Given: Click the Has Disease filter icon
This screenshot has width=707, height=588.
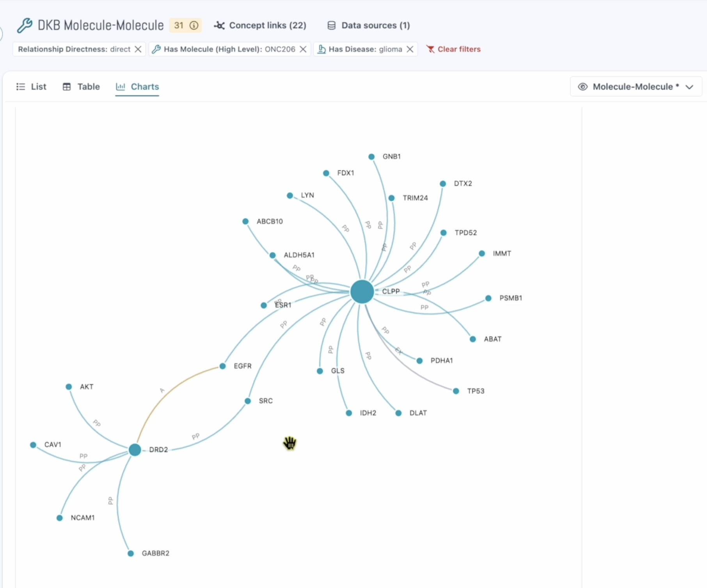Looking at the screenshot, I should [x=322, y=49].
